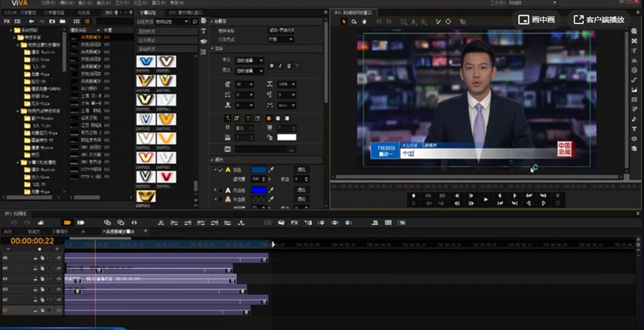The width and height of the screenshot is (644, 330).
Task: Toggle visibility eye on track G6
Action: 59,257
